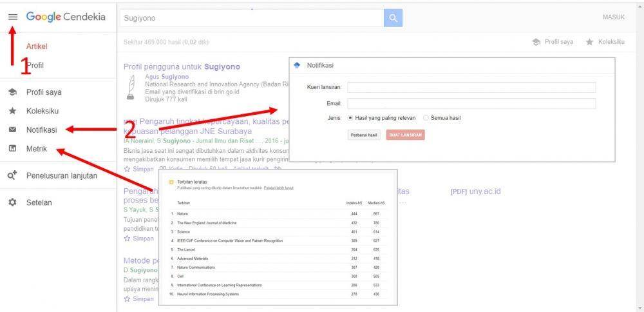Open the Agus Sugiyono profile link
Screen dimensions: 644x312
(167, 77)
